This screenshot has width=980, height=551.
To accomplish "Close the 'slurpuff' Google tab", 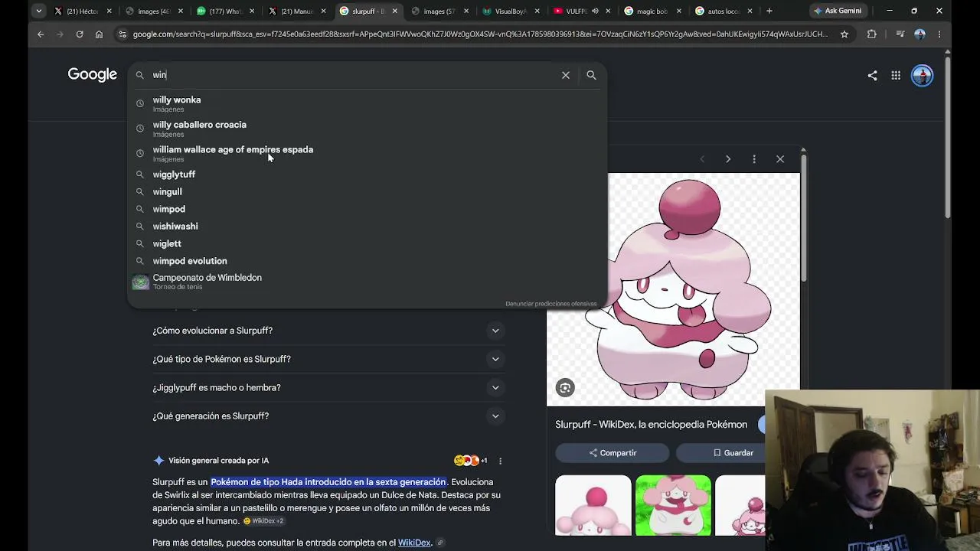I will pyautogui.click(x=395, y=11).
